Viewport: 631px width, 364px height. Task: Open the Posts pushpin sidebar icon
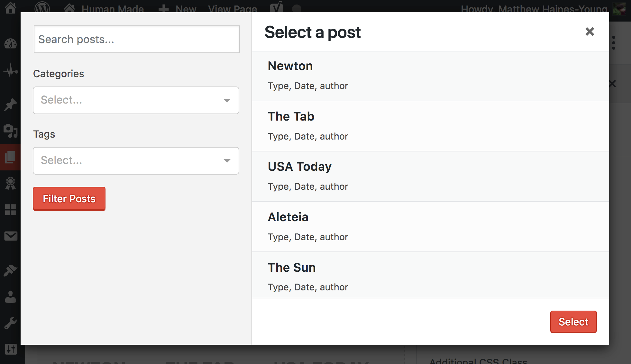(10, 105)
